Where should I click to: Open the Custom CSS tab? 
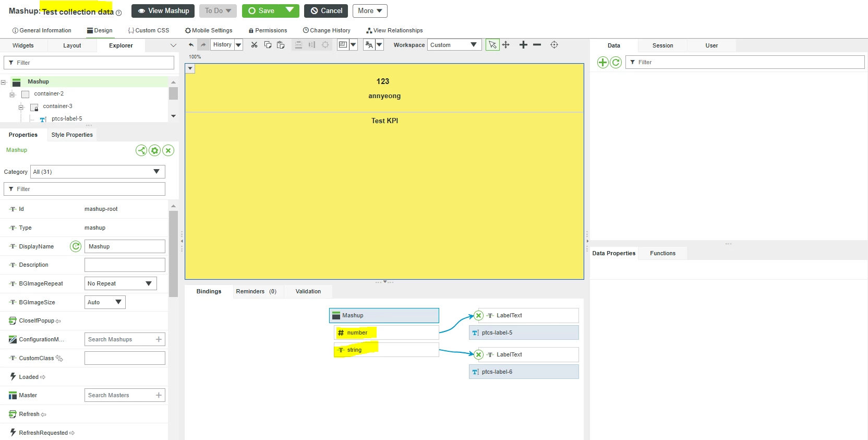[x=149, y=30]
